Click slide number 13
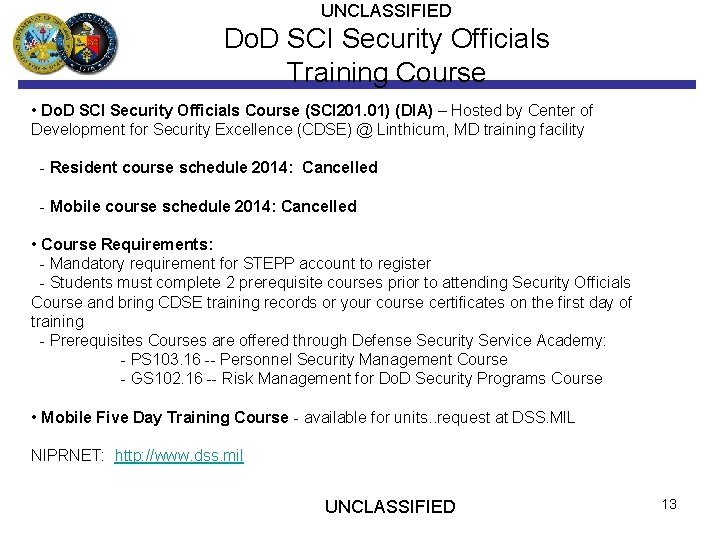 668,505
